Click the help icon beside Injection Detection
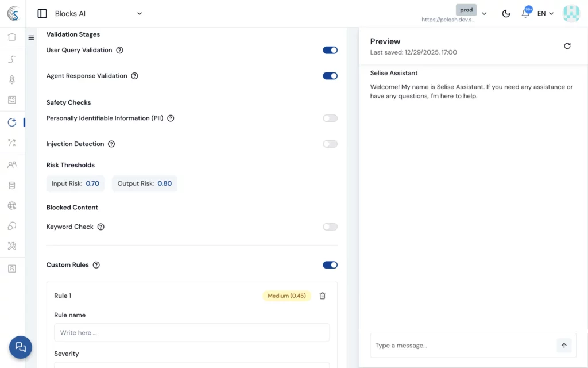 click(111, 144)
